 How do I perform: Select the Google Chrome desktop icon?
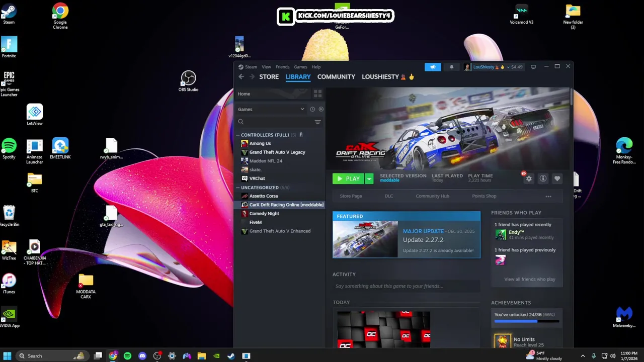(60, 17)
